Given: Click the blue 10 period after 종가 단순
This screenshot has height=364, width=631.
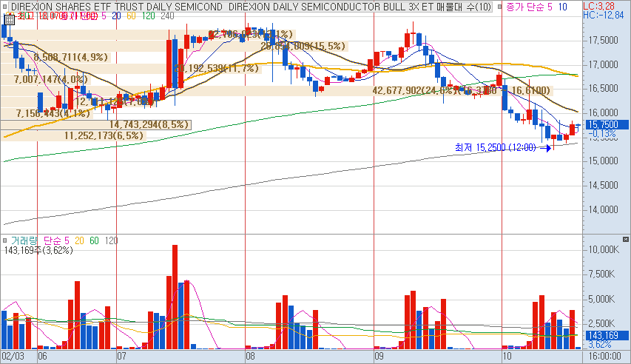Looking at the screenshot, I should pos(563,7).
